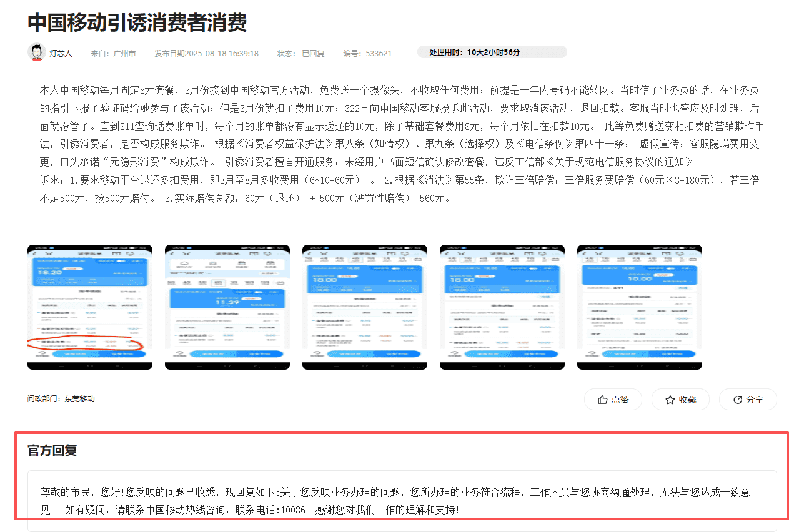Click the 东莞移动 department label
Screen dimensions: 804x532
point(79,398)
